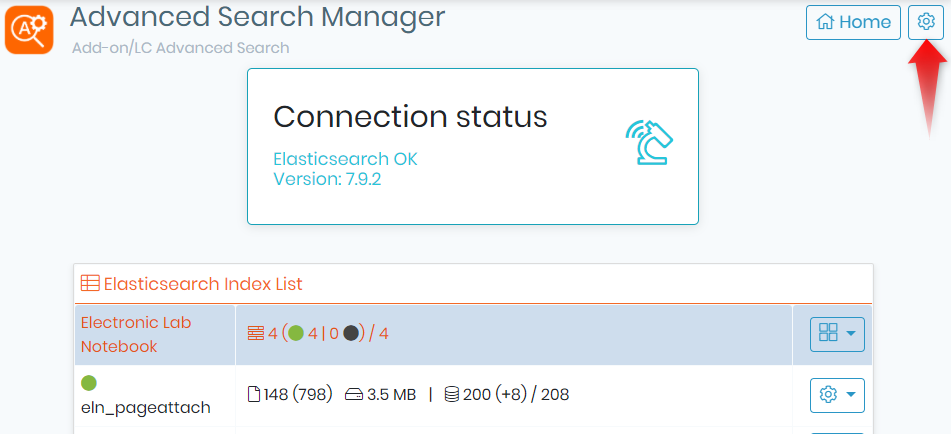Click the Add-on/LC Advanced Search breadcrumb
Viewport: 951px width, 434px height.
tap(181, 47)
